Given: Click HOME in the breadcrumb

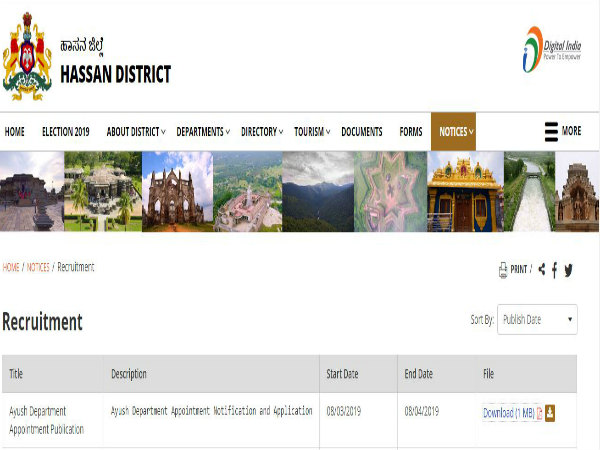Looking at the screenshot, I should (11, 267).
